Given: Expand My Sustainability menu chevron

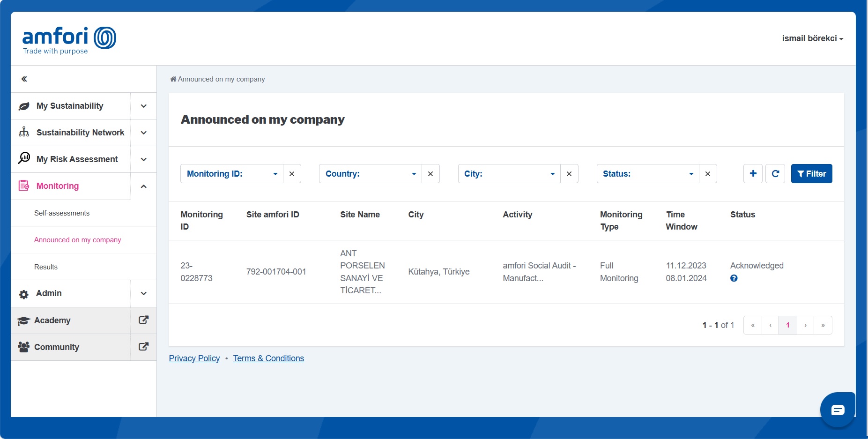Looking at the screenshot, I should click(x=144, y=106).
